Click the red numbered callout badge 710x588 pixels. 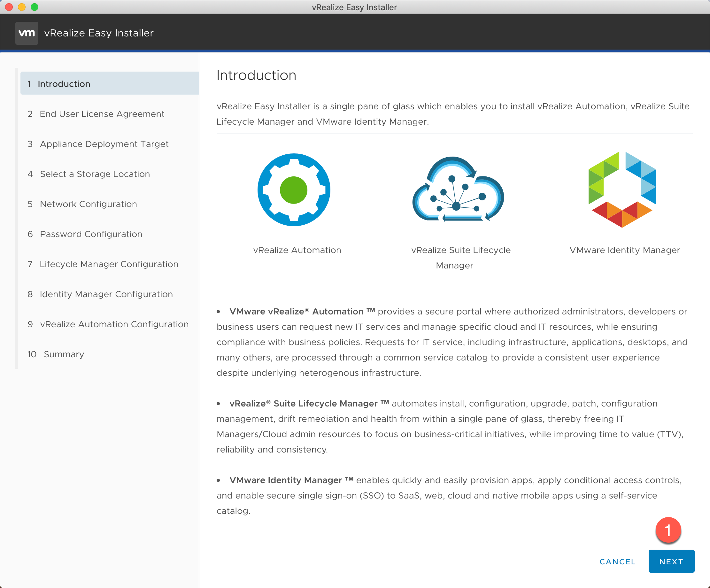(x=668, y=530)
